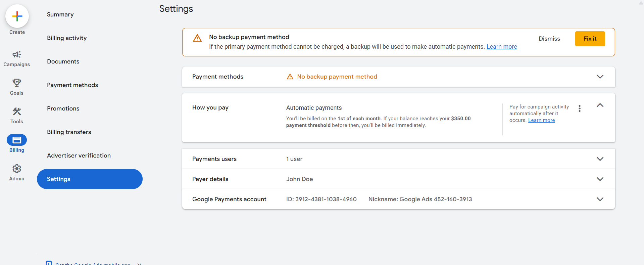Click the John Doe payer name
Screen dimensions: 644x265
click(299, 179)
